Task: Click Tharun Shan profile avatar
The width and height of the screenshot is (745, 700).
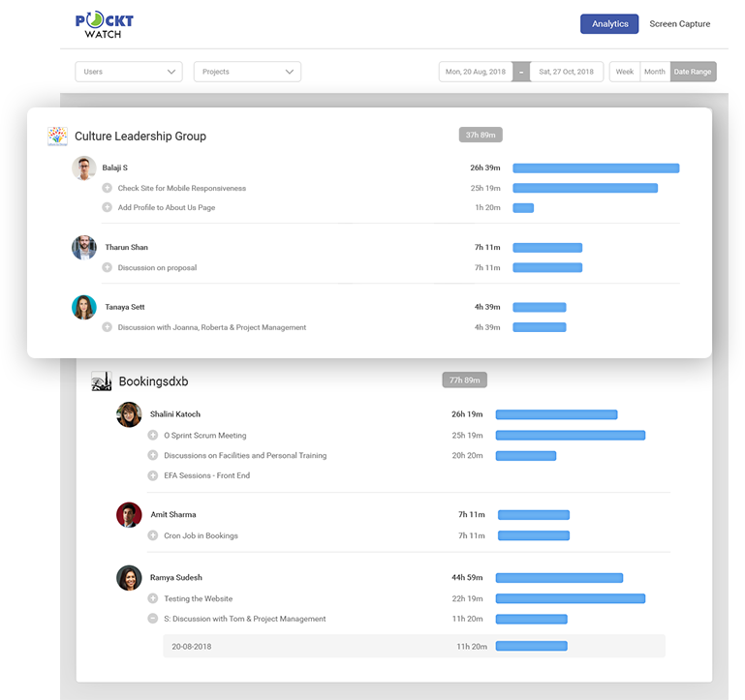Action: [84, 248]
